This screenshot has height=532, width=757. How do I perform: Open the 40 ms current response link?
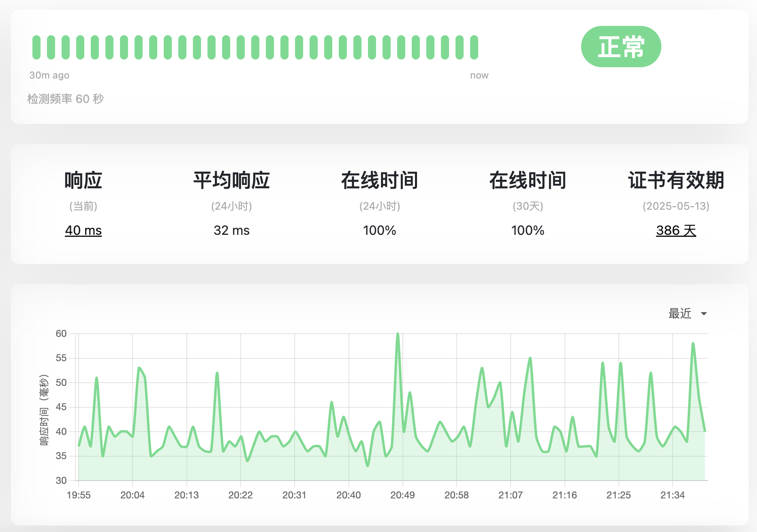point(83,230)
